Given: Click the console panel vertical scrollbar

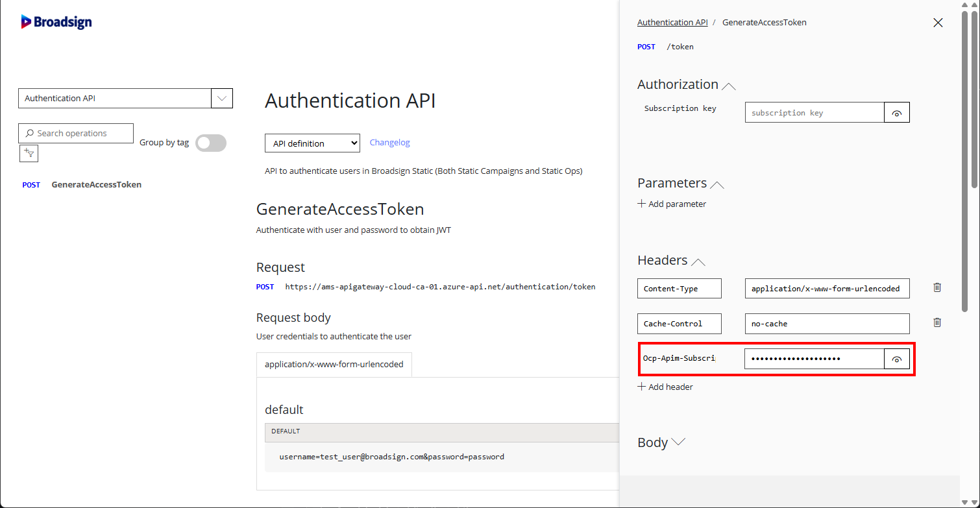Looking at the screenshot, I should [x=964, y=162].
